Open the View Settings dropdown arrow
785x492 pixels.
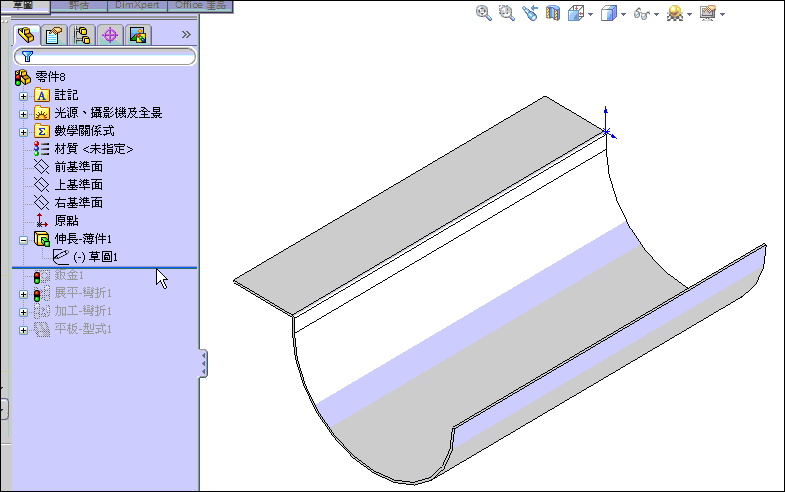[722, 14]
